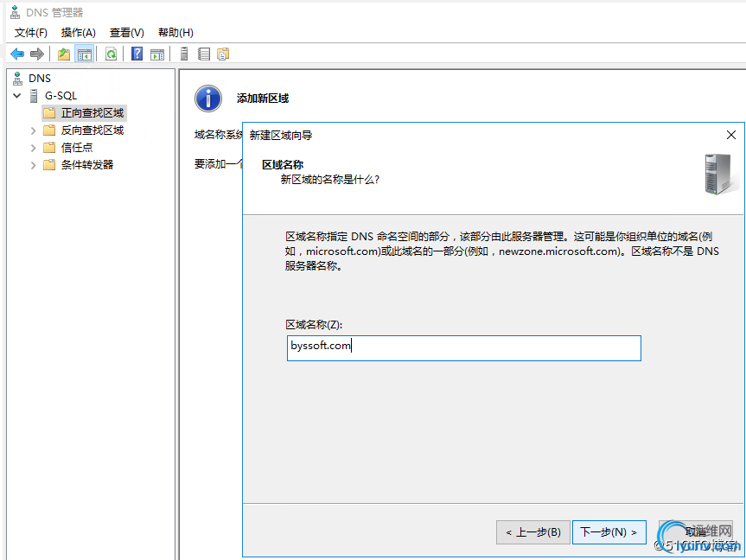
Task: Click the folder icon beside 信任点
Action: [x=49, y=148]
